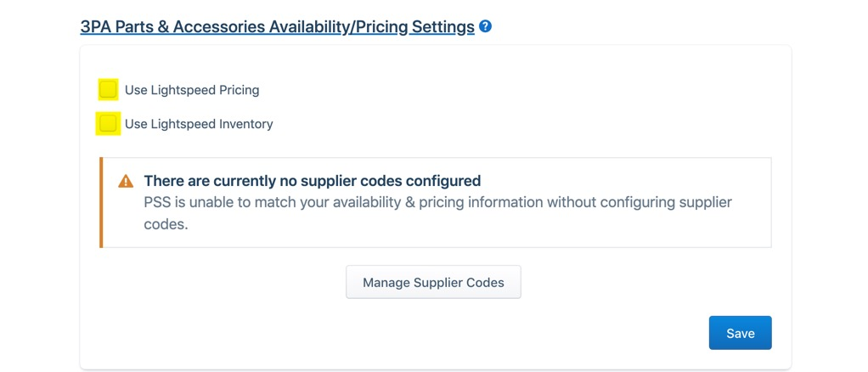Click the word "Settings" in the section heading
Viewport: 868px width, 372px height.
coord(442,26)
